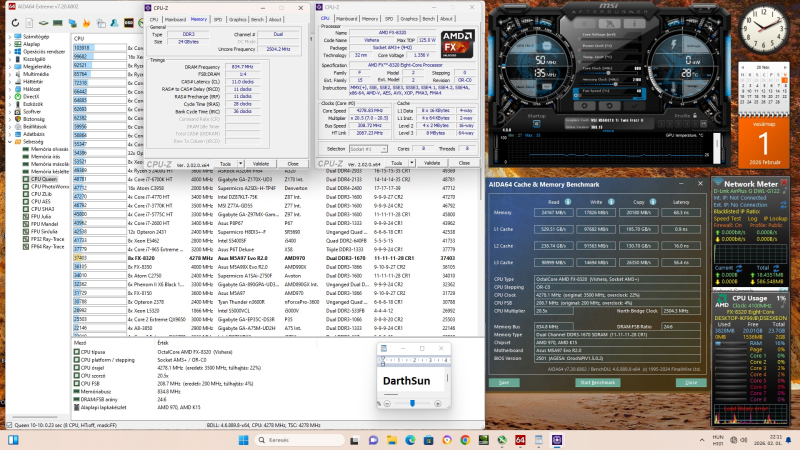Click the AIDA64 motherboard chip toolbar icon

coord(43,23)
